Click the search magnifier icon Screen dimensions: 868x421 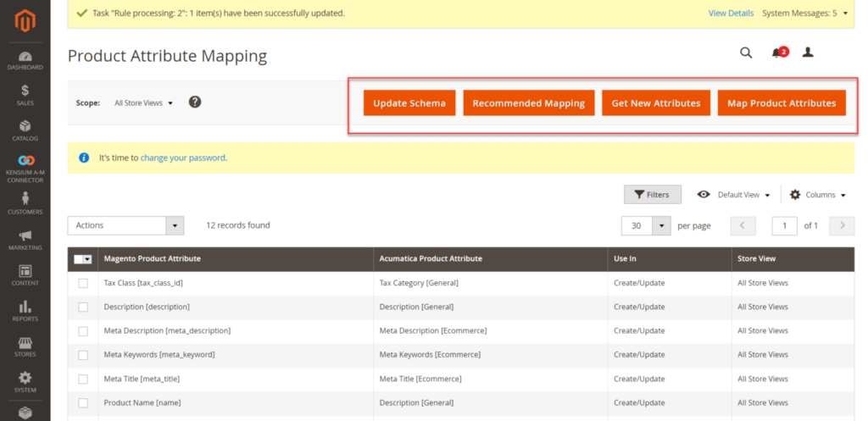tap(746, 53)
